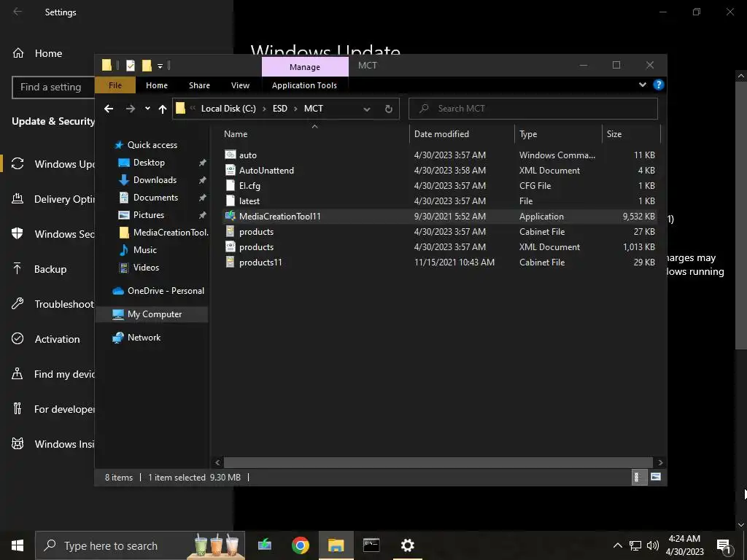The height and width of the screenshot is (560, 747).
Task: Select the EI.cfg file icon
Action: [x=230, y=185]
